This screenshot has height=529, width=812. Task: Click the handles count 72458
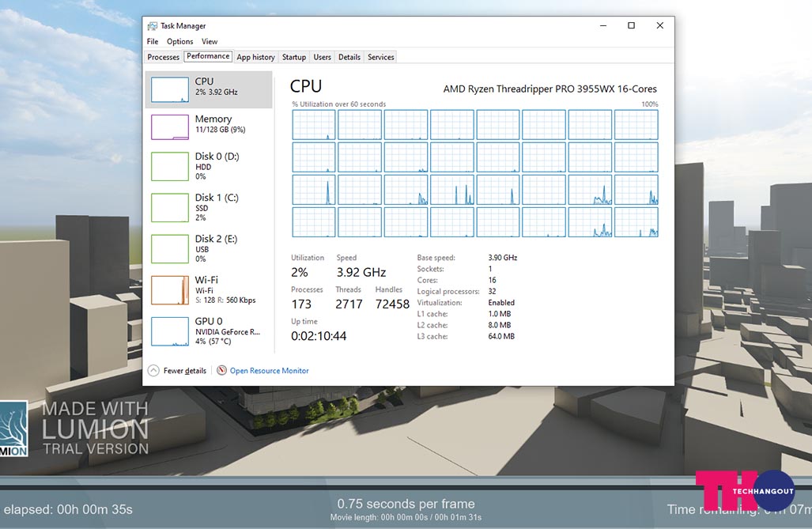click(392, 304)
